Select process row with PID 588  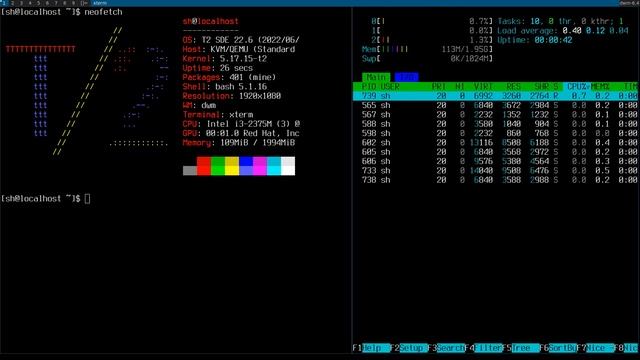496,124
